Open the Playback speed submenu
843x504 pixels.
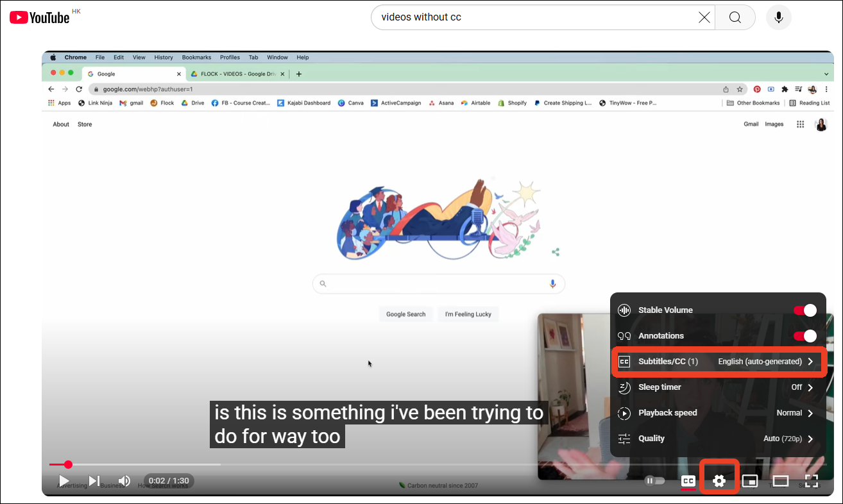coord(719,413)
